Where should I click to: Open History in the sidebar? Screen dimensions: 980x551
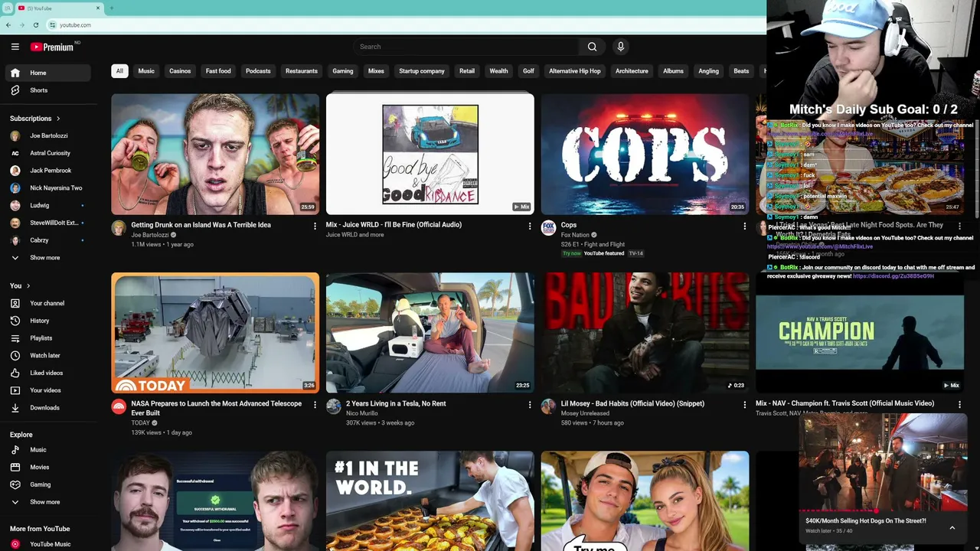(48, 321)
